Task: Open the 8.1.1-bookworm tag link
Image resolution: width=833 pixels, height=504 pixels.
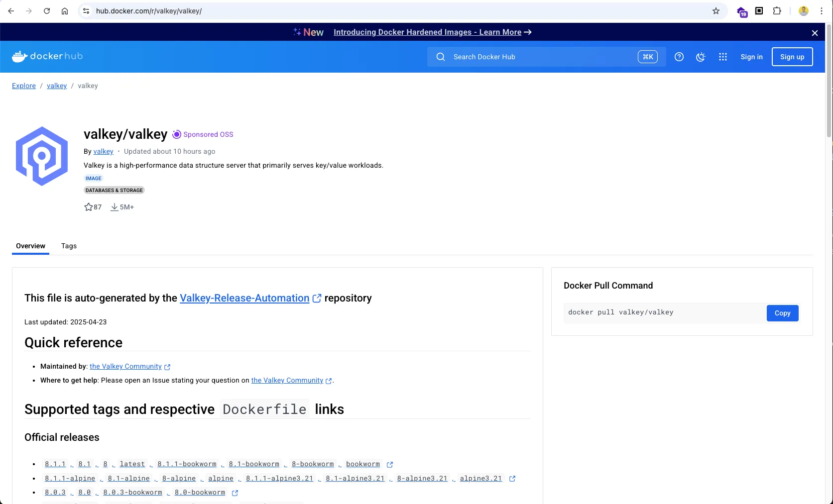Action: 187,464
